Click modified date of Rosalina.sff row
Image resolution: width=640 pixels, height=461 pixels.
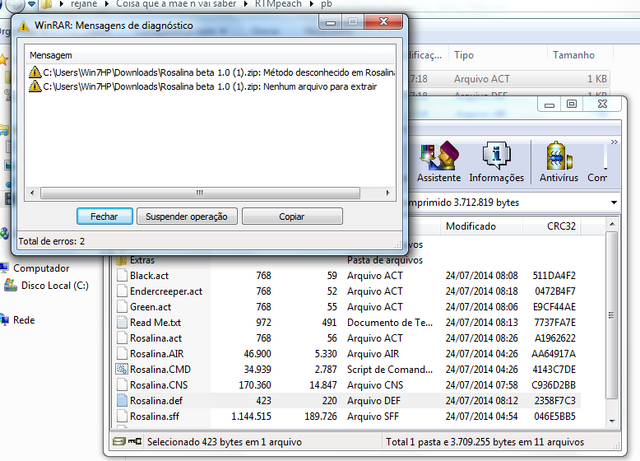click(482, 416)
